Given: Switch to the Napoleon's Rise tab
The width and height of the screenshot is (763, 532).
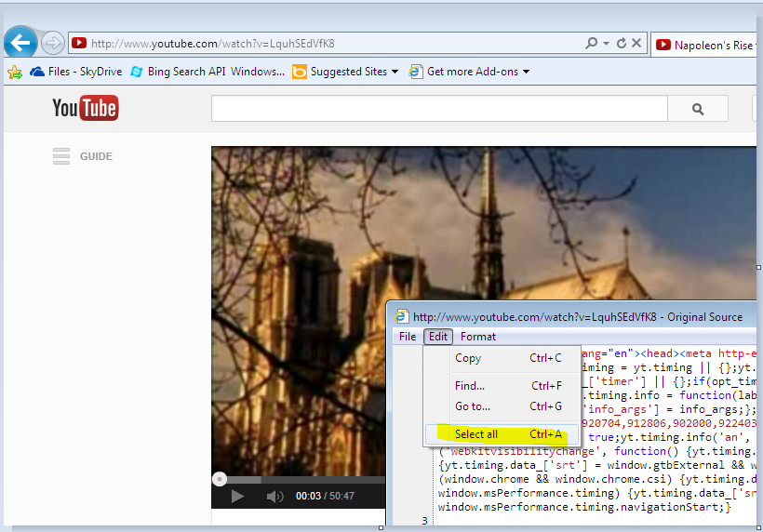Looking at the screenshot, I should (x=706, y=45).
